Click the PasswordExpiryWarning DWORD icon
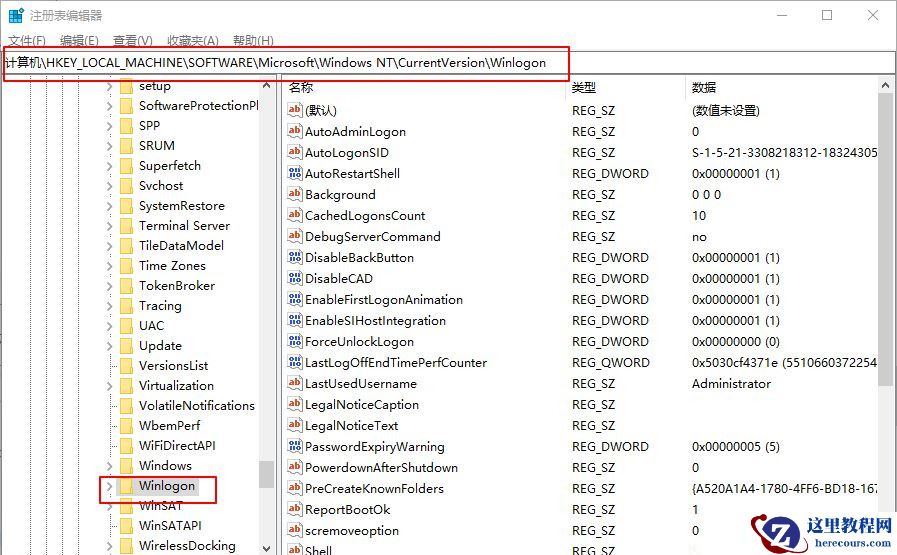897x555 pixels. (x=295, y=446)
